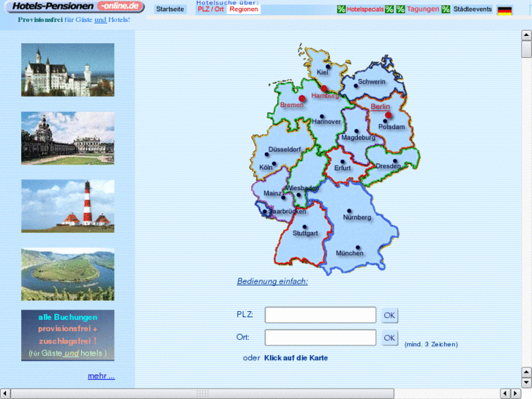532x399 pixels.
Task: Click the horizontal scrollbar left arrow at far left
Action: 5,393
